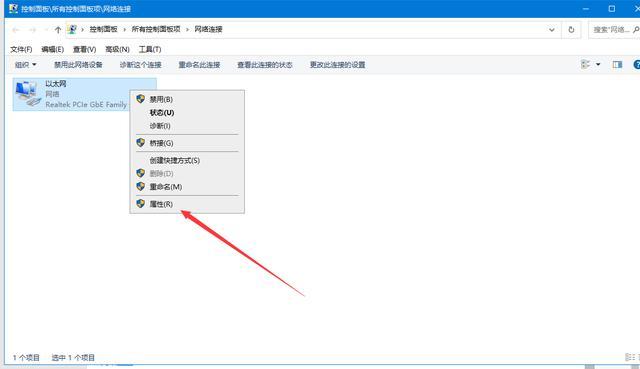Image resolution: width=640 pixels, height=369 pixels.
Task: Expand the 组织 dropdown
Action: coord(26,65)
